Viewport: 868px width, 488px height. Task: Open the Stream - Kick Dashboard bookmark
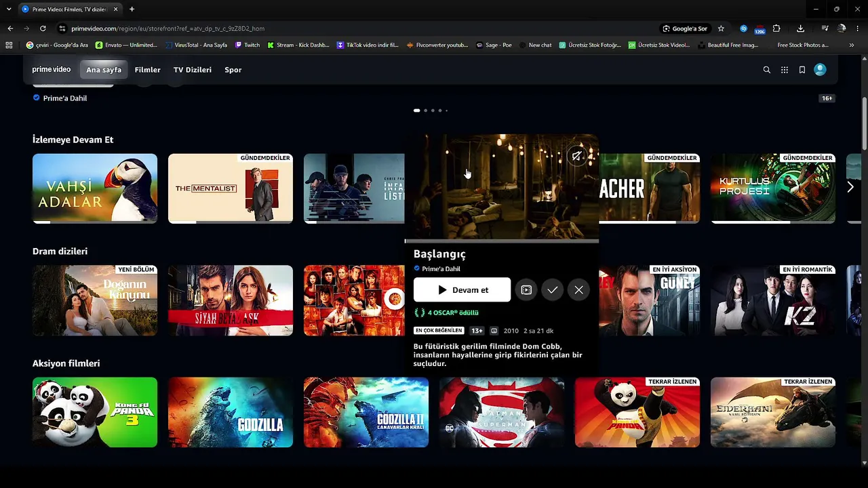coord(298,45)
